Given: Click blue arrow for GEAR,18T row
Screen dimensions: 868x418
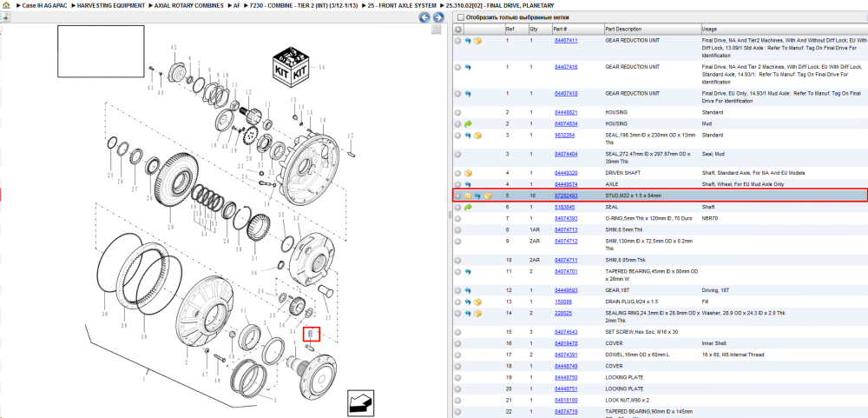Looking at the screenshot, I should [x=468, y=290].
